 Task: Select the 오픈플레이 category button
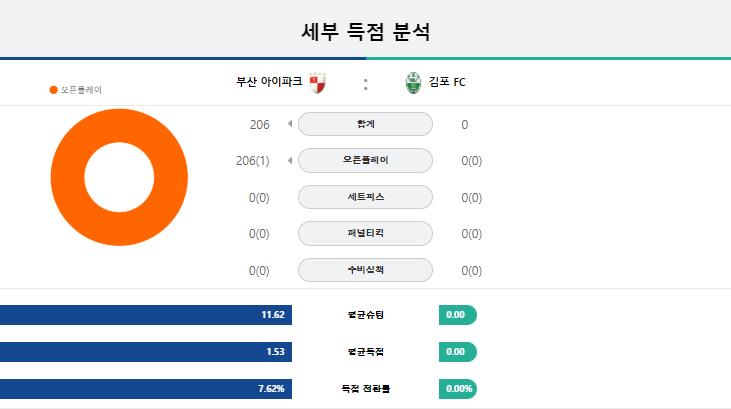coord(366,160)
